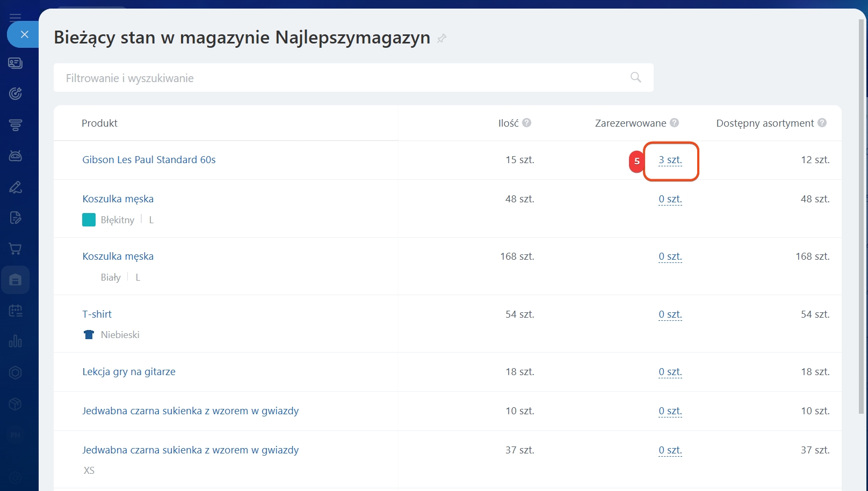This screenshot has width=868, height=491.
Task: Show help for Ilość column
Action: click(527, 123)
